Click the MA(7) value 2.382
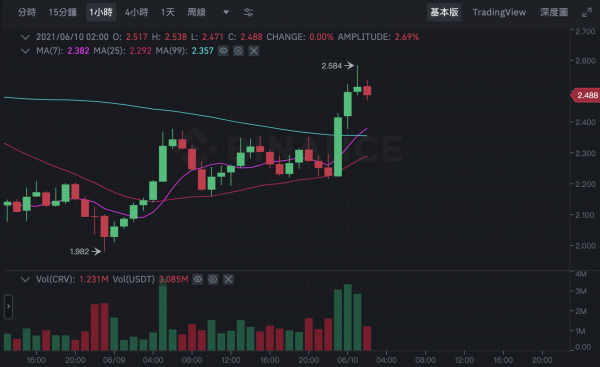Screen dimensions: 600x367 [x=78, y=51]
